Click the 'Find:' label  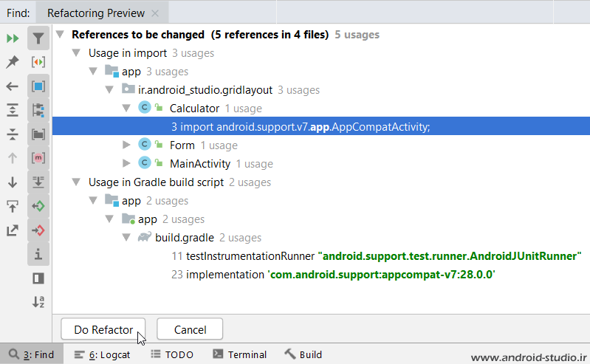18,13
